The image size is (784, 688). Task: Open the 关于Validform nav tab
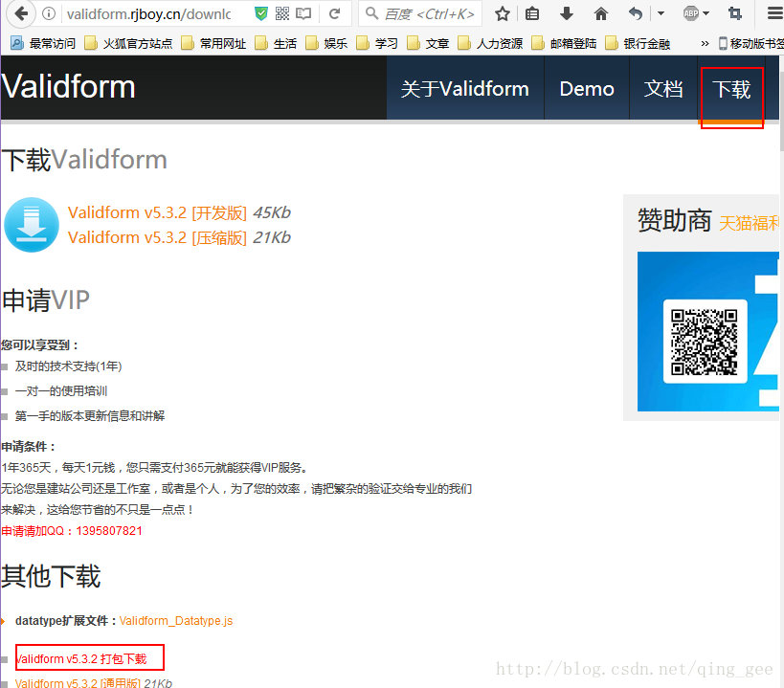pos(465,88)
